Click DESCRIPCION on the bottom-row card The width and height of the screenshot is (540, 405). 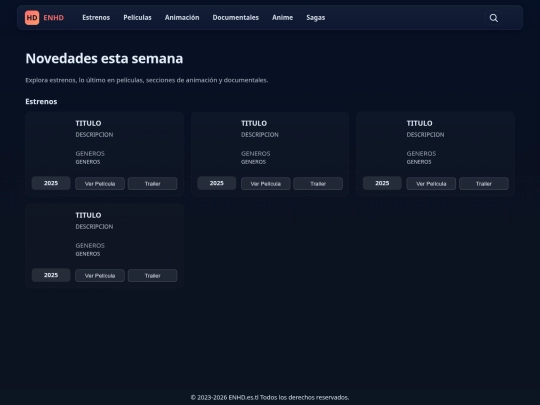point(94,227)
